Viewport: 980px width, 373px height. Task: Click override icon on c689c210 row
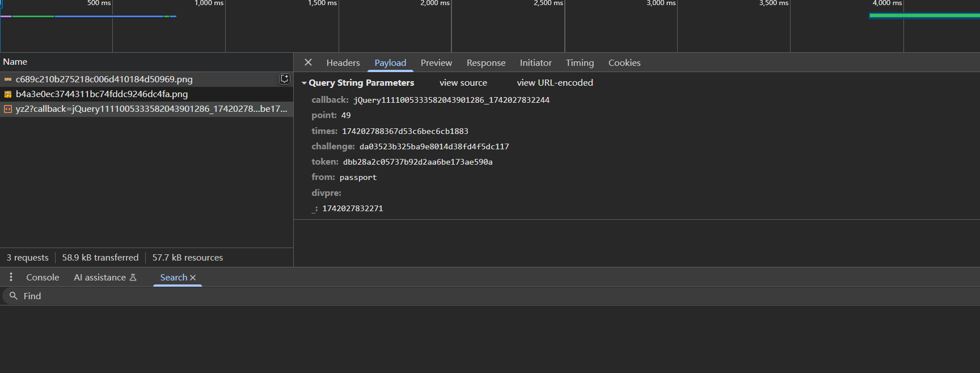285,79
